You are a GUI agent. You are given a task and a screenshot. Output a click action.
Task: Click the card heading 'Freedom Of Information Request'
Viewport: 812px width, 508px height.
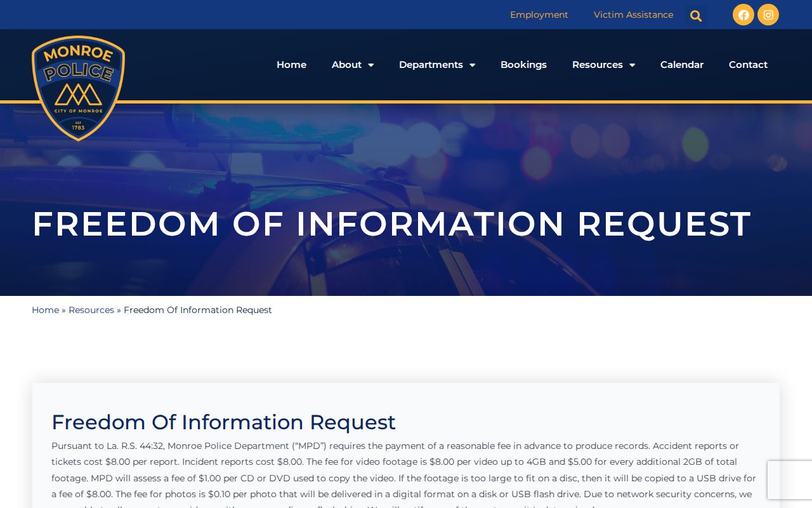tap(223, 422)
